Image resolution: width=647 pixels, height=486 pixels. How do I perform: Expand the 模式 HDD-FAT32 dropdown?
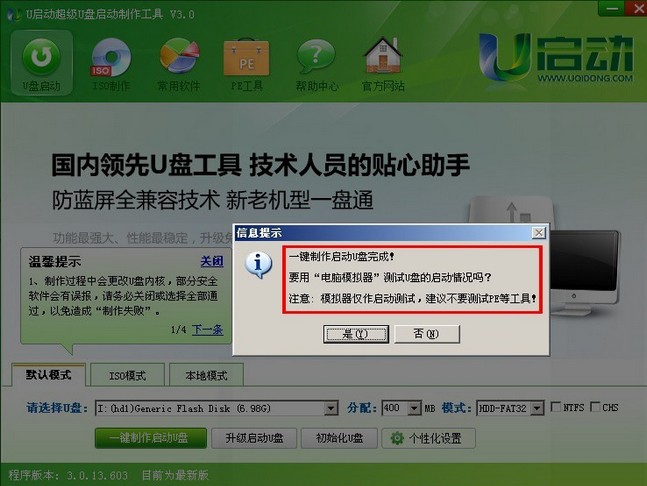(536, 408)
